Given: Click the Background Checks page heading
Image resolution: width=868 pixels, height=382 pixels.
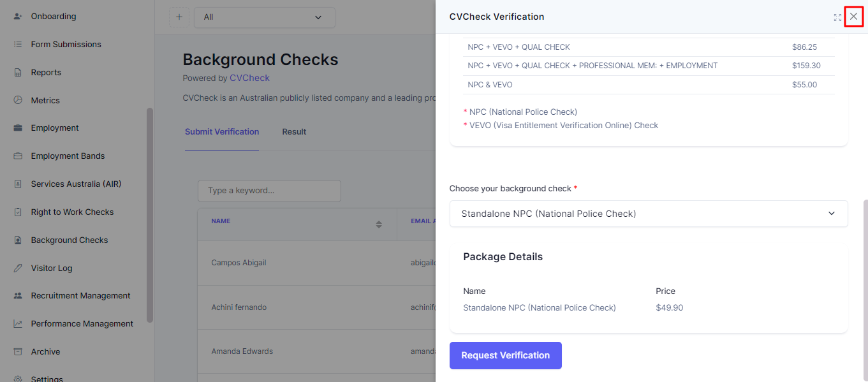Looking at the screenshot, I should pos(260,60).
